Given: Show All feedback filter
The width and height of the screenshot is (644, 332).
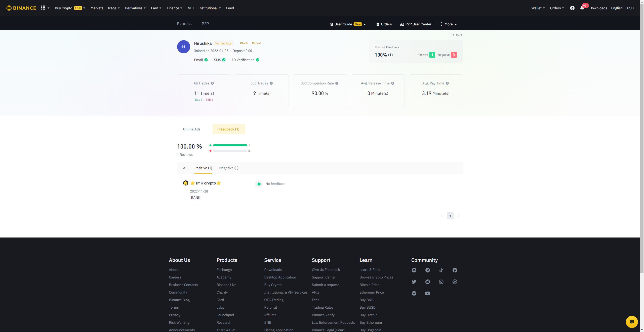Looking at the screenshot, I should pos(185,168).
